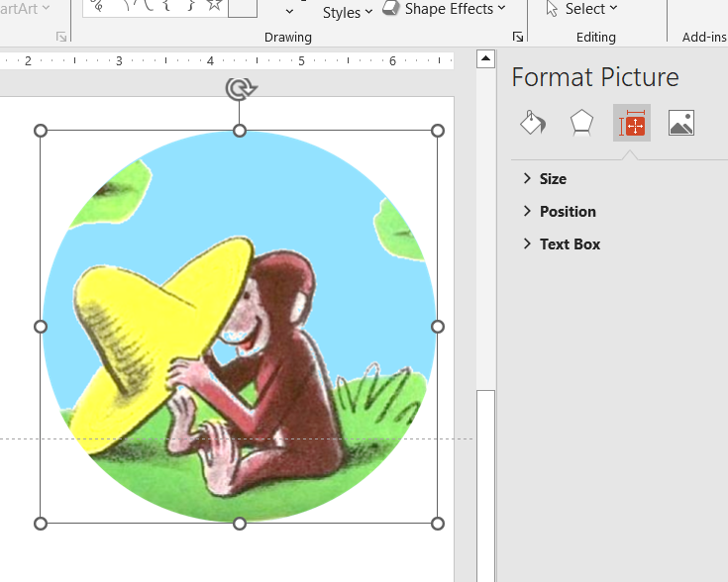Open the Effects pentagon tab icon
The width and height of the screenshot is (728, 582).
[581, 123]
